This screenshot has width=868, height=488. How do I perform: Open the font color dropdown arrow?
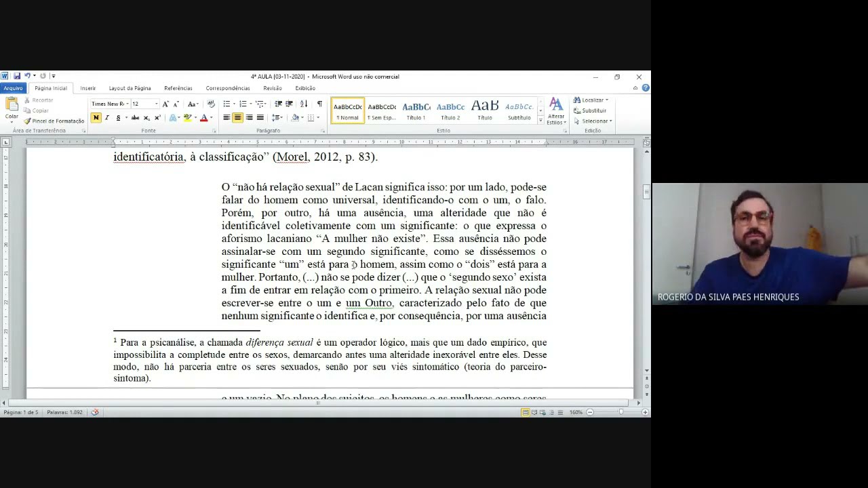pyautogui.click(x=211, y=118)
